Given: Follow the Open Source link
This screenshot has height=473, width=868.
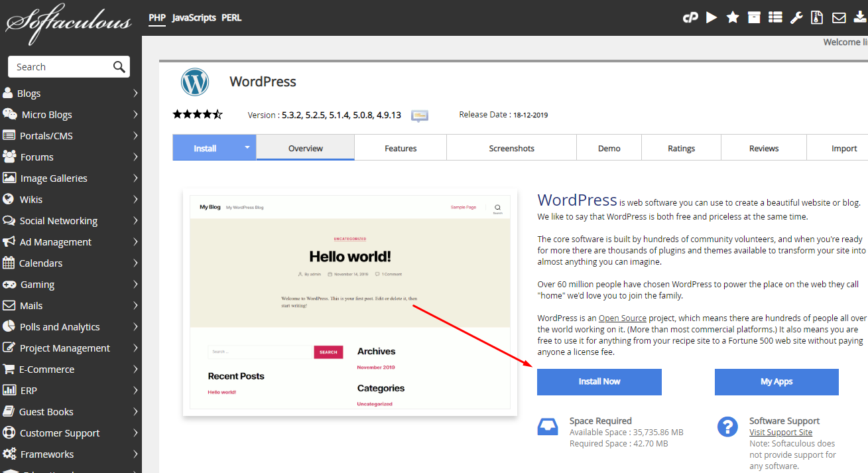Looking at the screenshot, I should pos(623,318).
